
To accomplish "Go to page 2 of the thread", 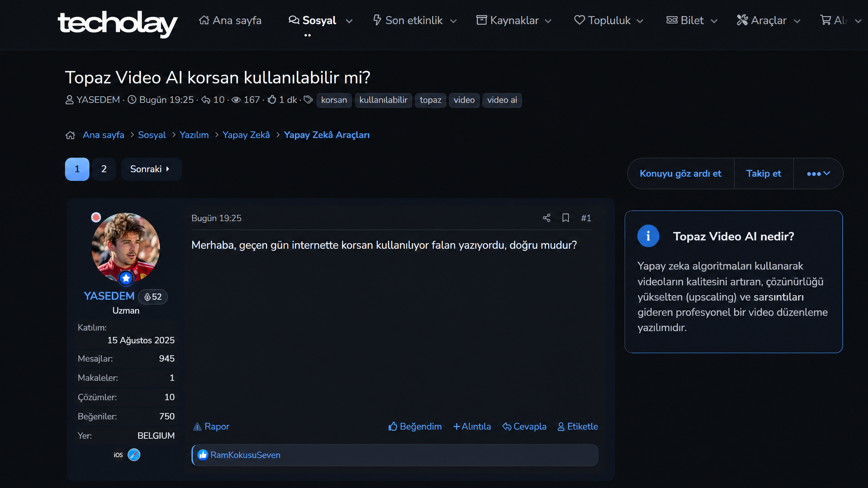I will [x=104, y=169].
